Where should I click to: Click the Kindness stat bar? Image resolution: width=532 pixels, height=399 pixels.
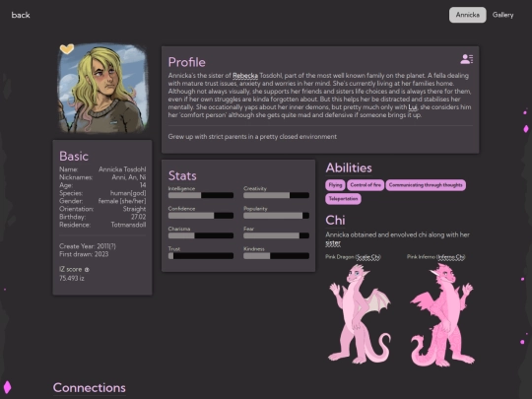coord(276,256)
